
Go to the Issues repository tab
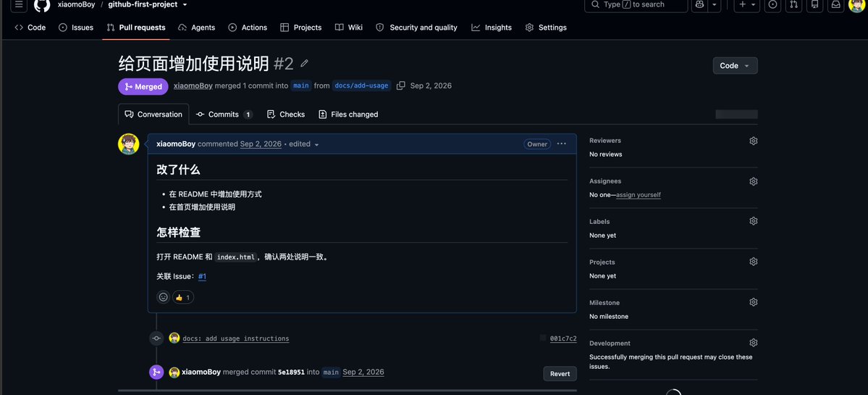76,27
